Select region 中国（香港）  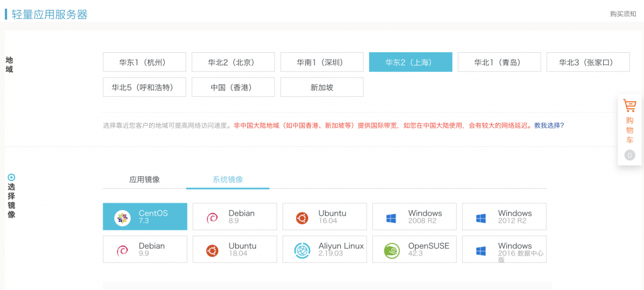coord(233,87)
